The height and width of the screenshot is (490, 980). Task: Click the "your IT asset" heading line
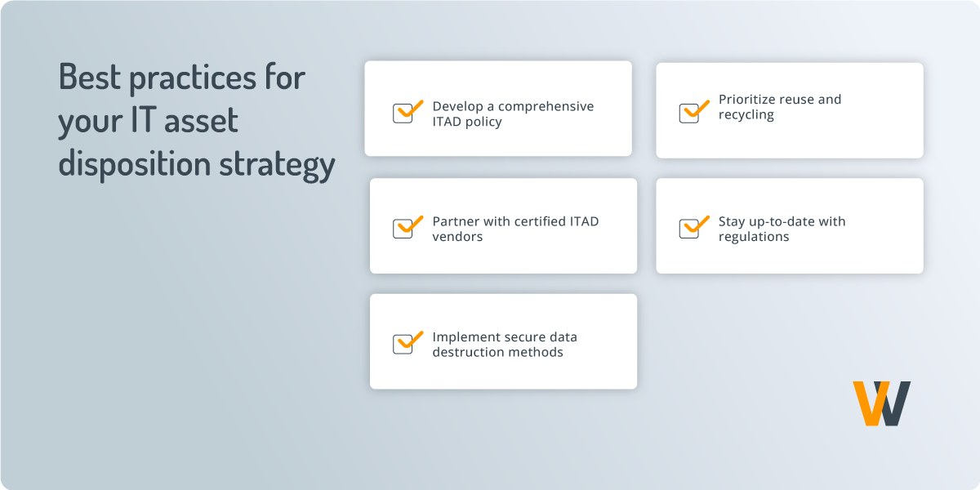coord(149,122)
